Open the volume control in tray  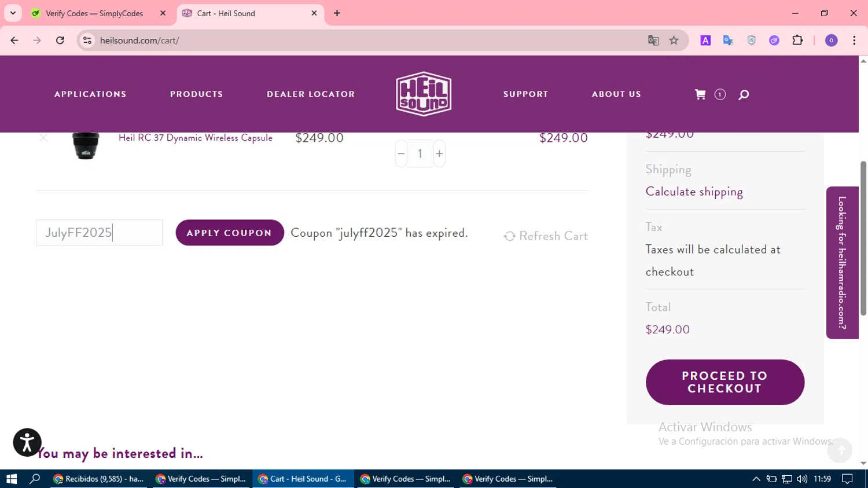802,479
